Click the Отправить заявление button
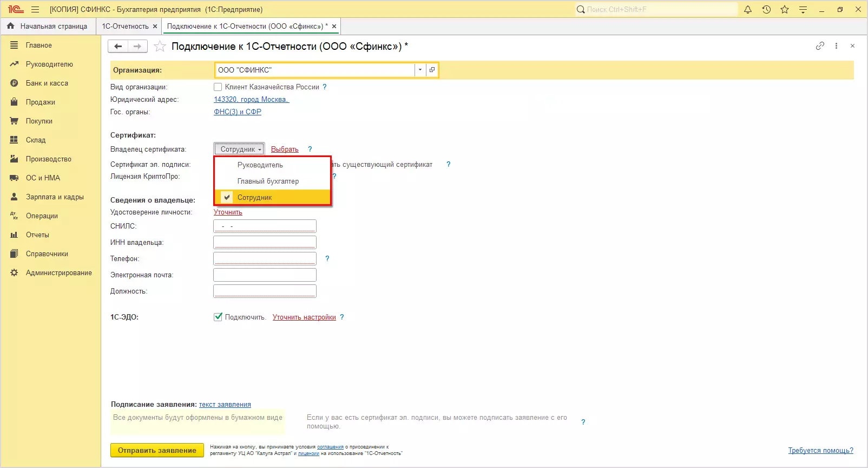The width and height of the screenshot is (868, 468). point(157,450)
